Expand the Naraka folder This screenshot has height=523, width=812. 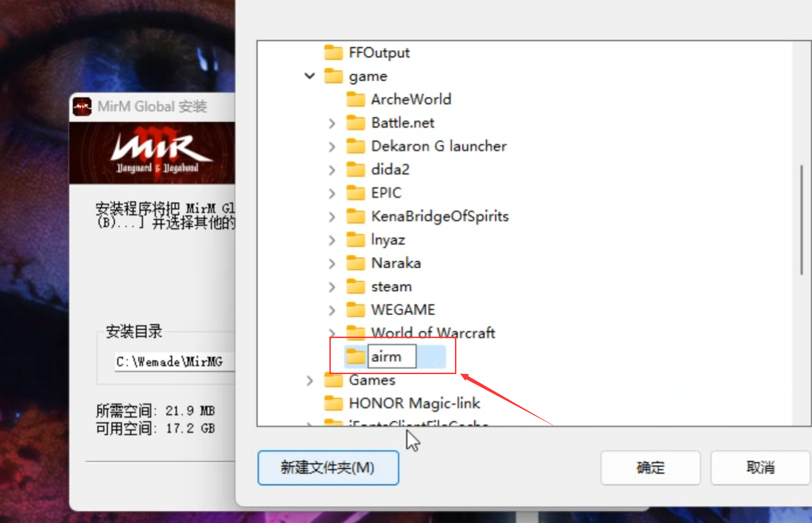point(332,264)
